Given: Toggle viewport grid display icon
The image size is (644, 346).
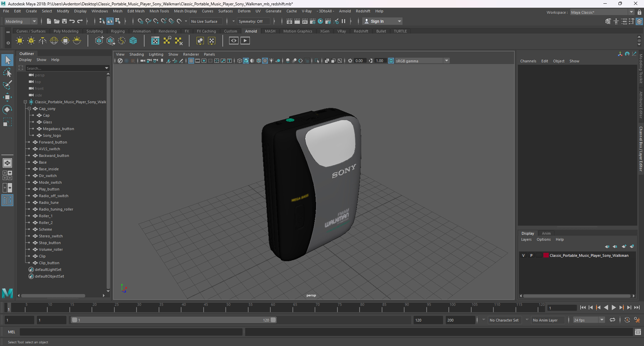Looking at the screenshot, I should tap(191, 61).
